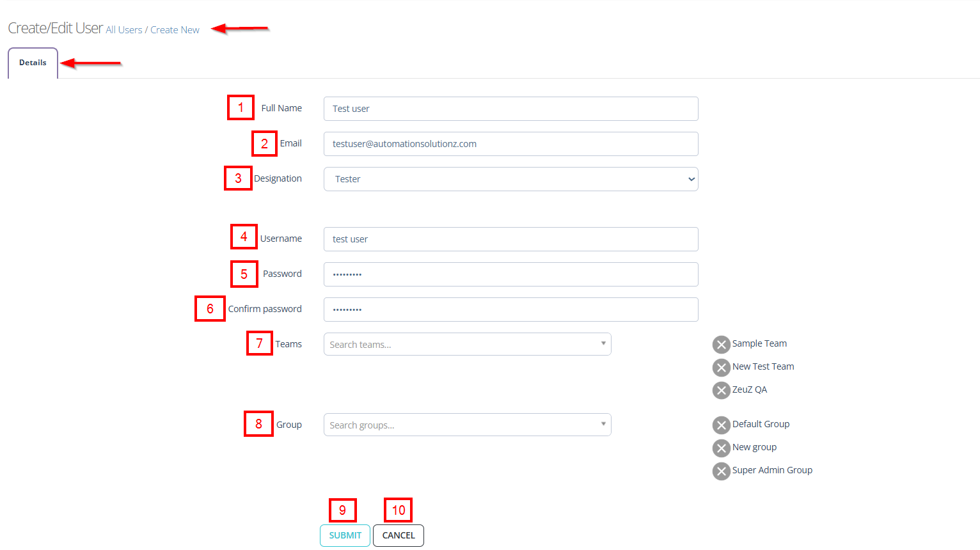Remove Sample Team with its X icon
Screen dimensions: 980x550
coord(721,345)
